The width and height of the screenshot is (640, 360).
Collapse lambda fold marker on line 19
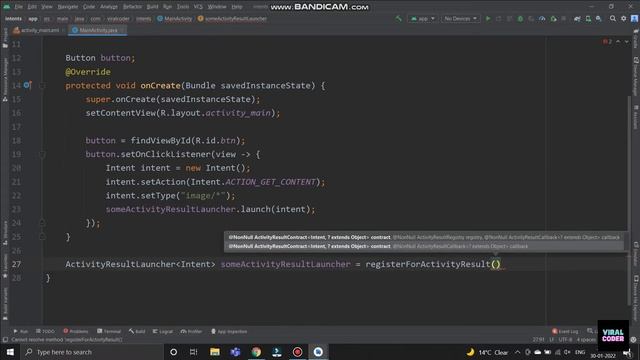[42, 154]
